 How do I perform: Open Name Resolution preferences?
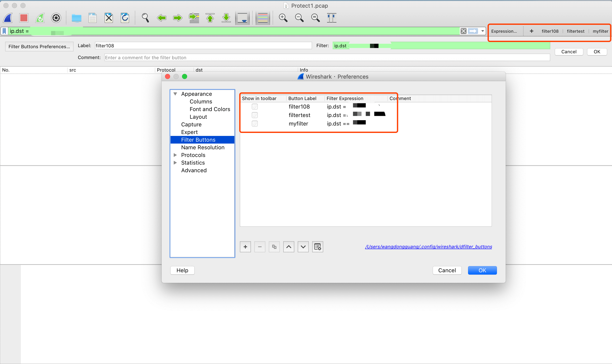[x=203, y=147]
